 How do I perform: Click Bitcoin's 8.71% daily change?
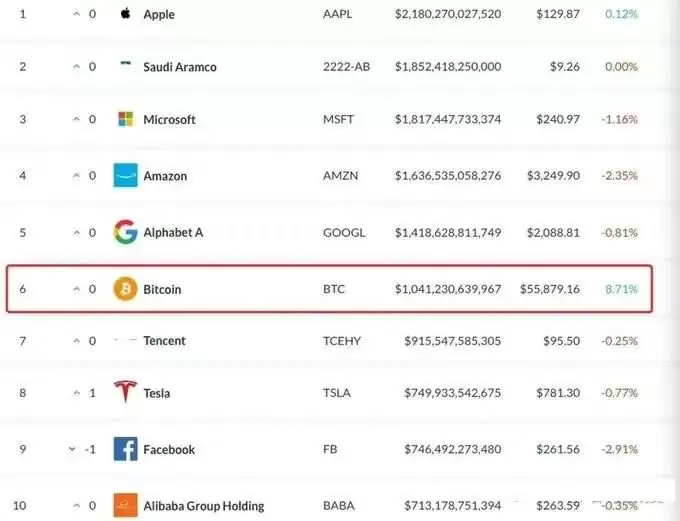(x=621, y=290)
